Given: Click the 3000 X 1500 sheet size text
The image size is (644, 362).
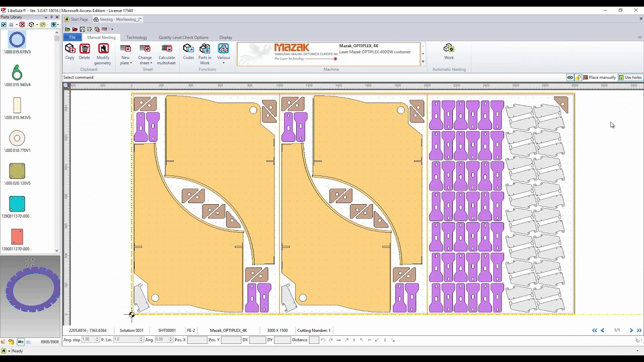Looking at the screenshot, I should coord(277,330).
